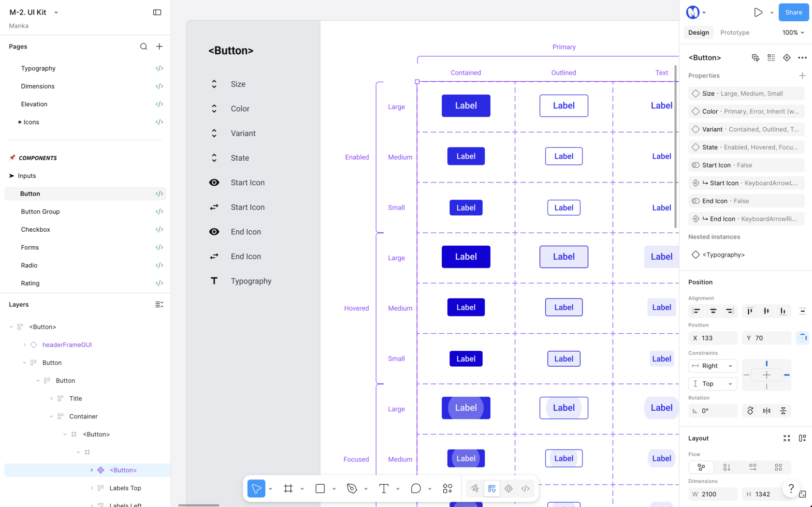Open code icon next to Typography page

tap(159, 68)
